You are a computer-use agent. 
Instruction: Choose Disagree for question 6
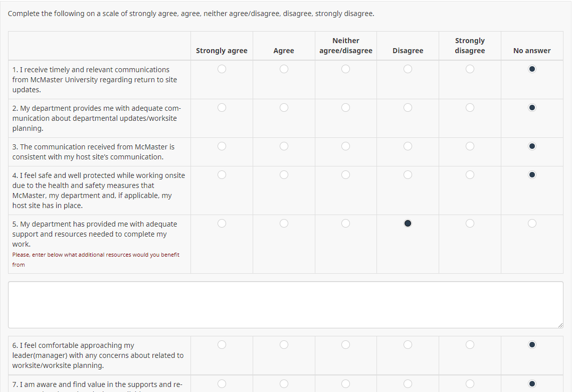(408, 345)
